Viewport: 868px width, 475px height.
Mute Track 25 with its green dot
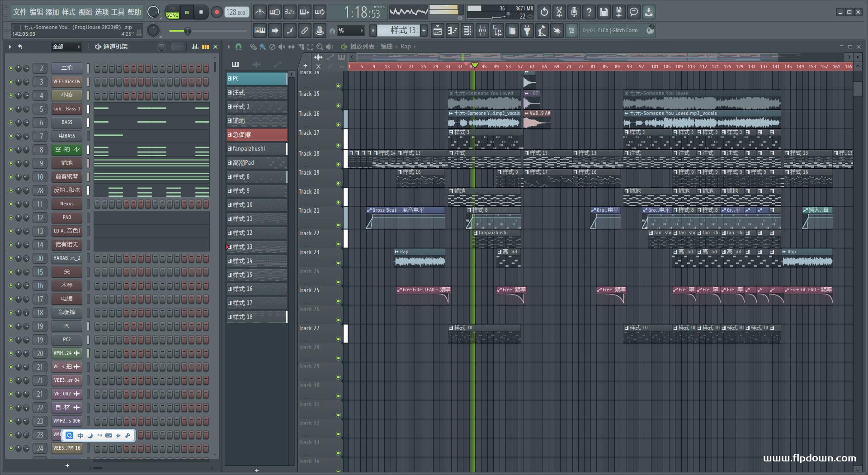pyautogui.click(x=338, y=301)
